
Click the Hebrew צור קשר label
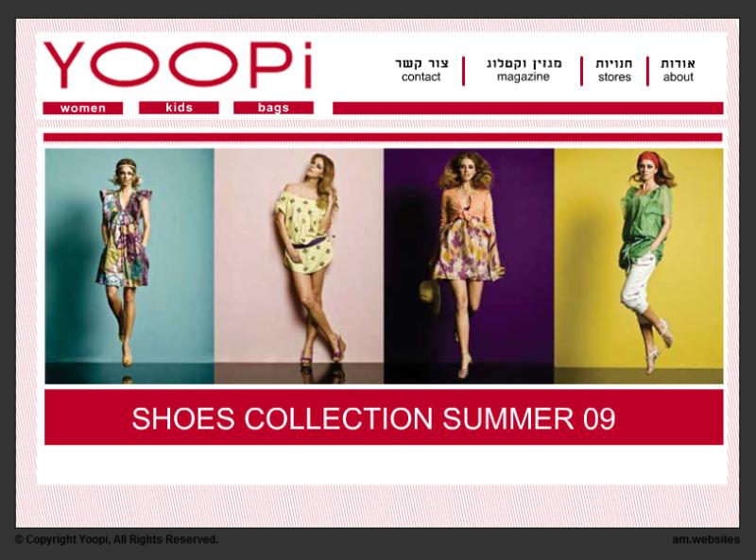point(421,63)
